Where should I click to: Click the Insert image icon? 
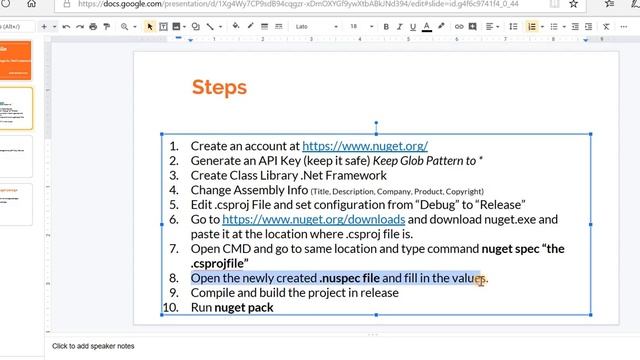(176, 27)
